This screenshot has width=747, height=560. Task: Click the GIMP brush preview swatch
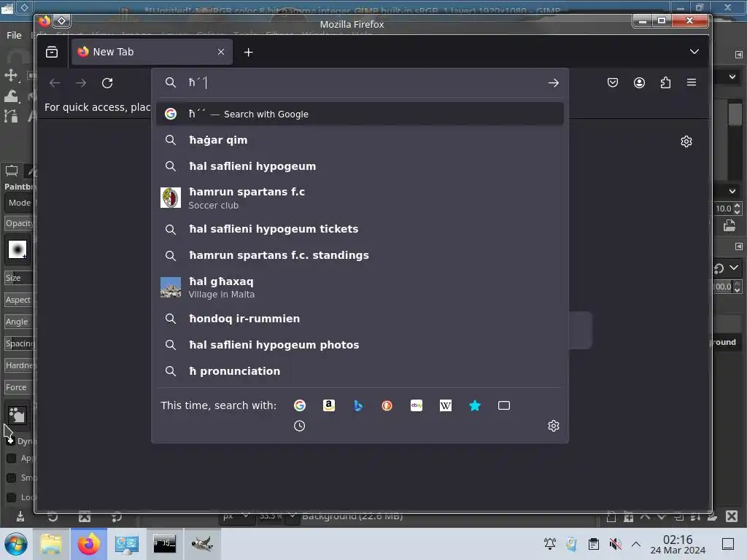[x=18, y=249]
